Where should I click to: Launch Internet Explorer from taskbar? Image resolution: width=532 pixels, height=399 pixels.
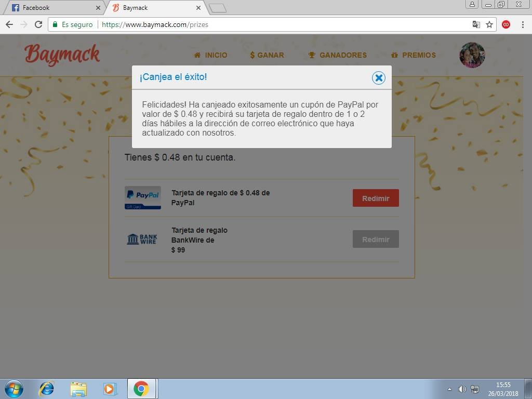coord(46,389)
